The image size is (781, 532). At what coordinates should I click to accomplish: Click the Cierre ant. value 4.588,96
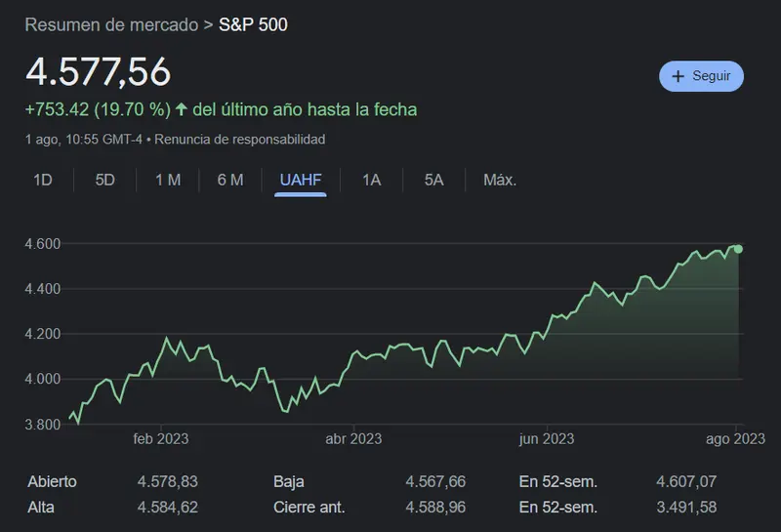click(x=435, y=507)
